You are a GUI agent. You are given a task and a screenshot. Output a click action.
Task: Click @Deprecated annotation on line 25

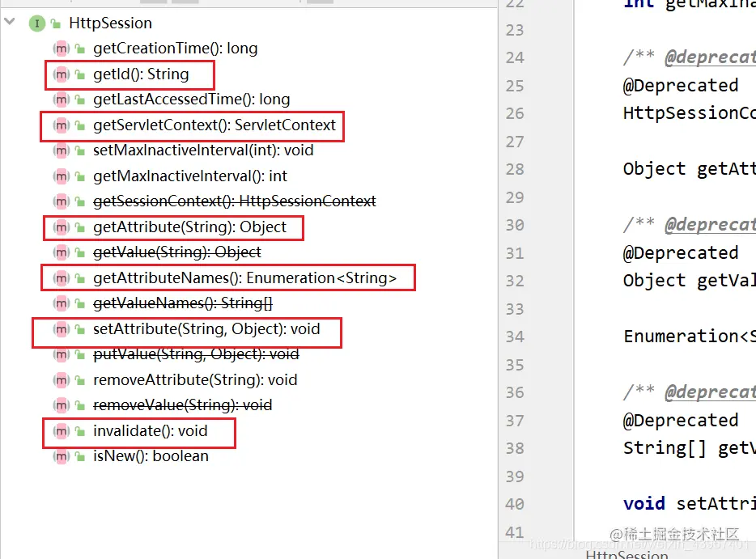pos(680,85)
